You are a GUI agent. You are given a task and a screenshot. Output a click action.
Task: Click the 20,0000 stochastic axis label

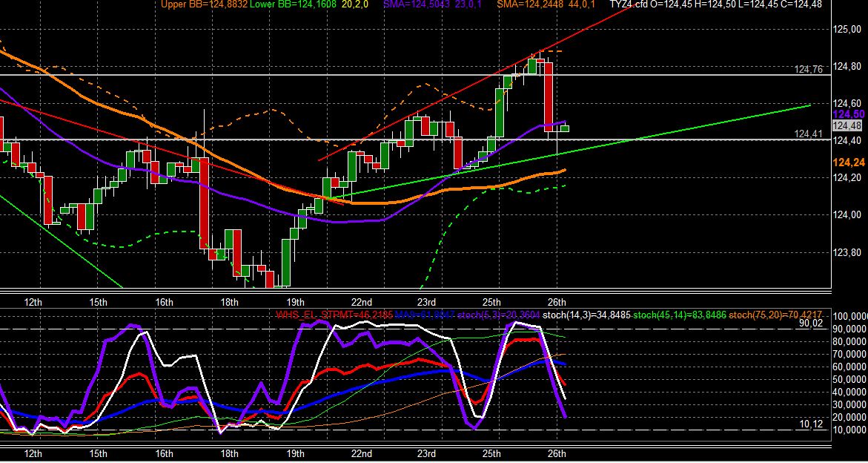coord(851,418)
